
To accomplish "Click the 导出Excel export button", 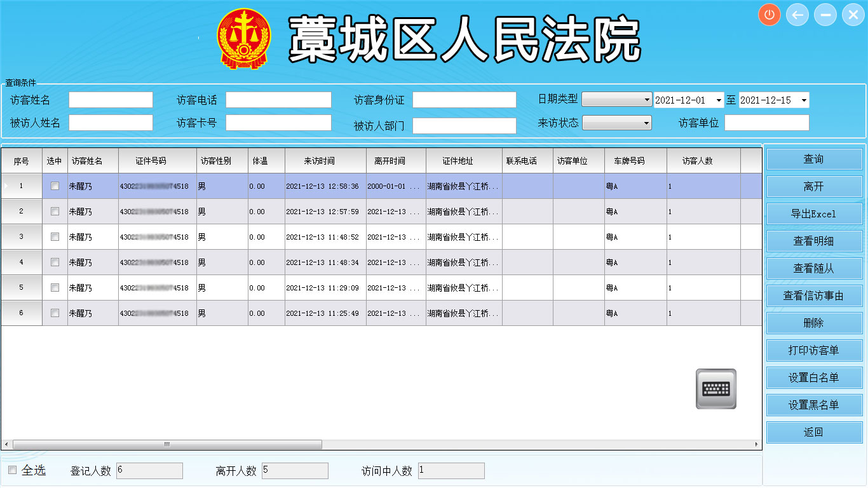I will click(x=814, y=213).
